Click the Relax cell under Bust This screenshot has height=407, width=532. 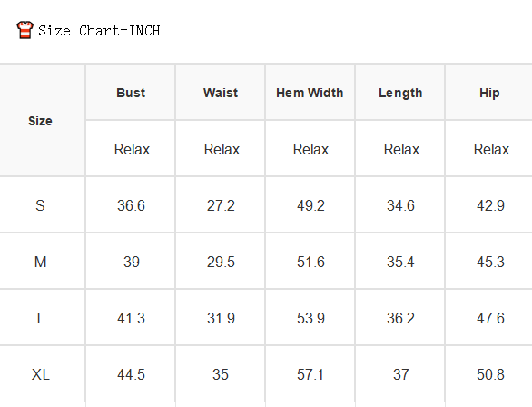tap(132, 149)
